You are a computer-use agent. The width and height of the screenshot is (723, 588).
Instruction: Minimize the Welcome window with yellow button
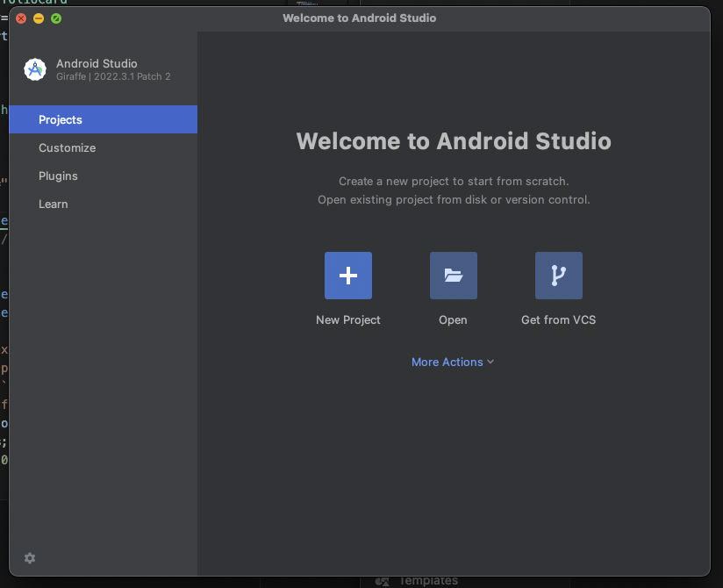coord(39,18)
